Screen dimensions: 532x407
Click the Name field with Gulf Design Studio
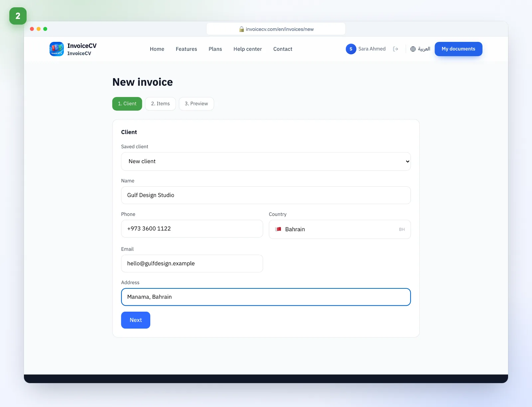point(266,195)
